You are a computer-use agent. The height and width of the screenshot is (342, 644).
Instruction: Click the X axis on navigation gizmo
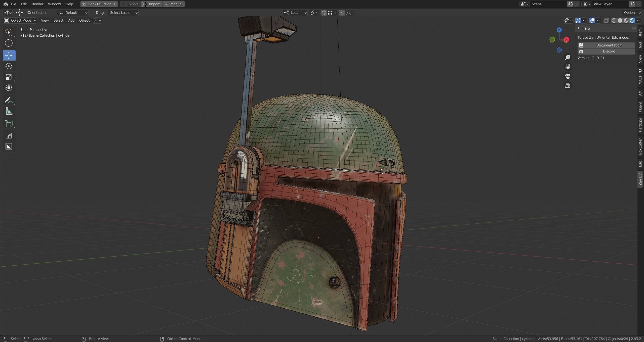point(566,39)
